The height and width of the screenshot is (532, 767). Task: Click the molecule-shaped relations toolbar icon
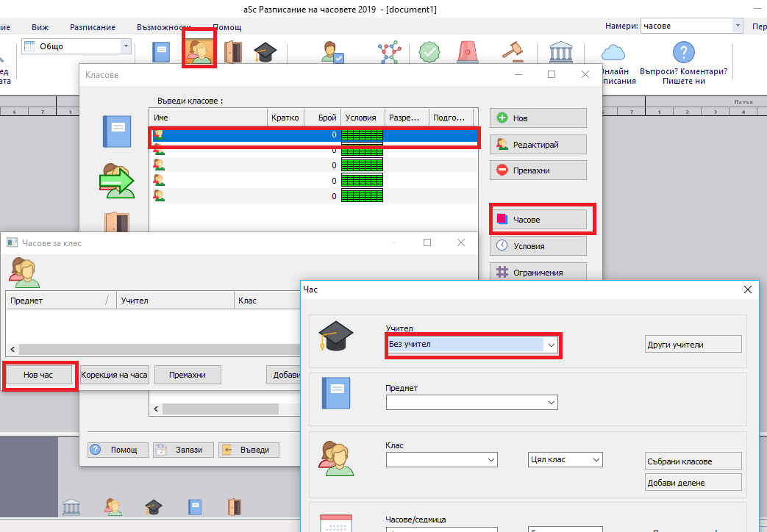(388, 52)
